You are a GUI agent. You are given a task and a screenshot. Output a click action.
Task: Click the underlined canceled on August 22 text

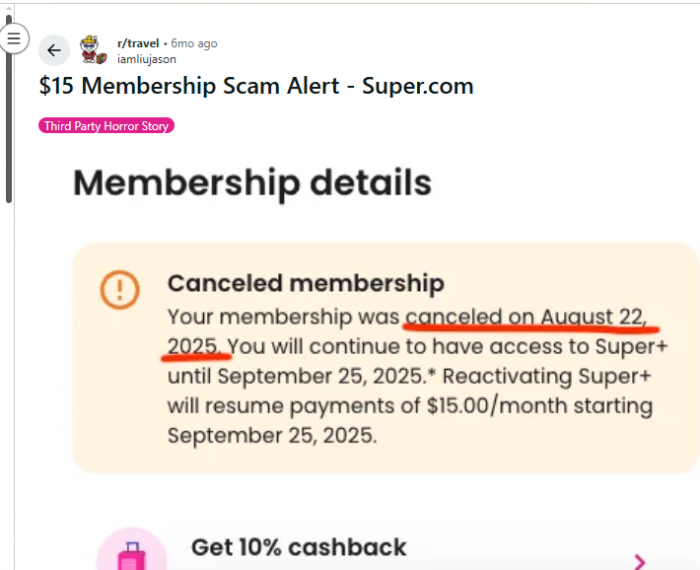531,318
